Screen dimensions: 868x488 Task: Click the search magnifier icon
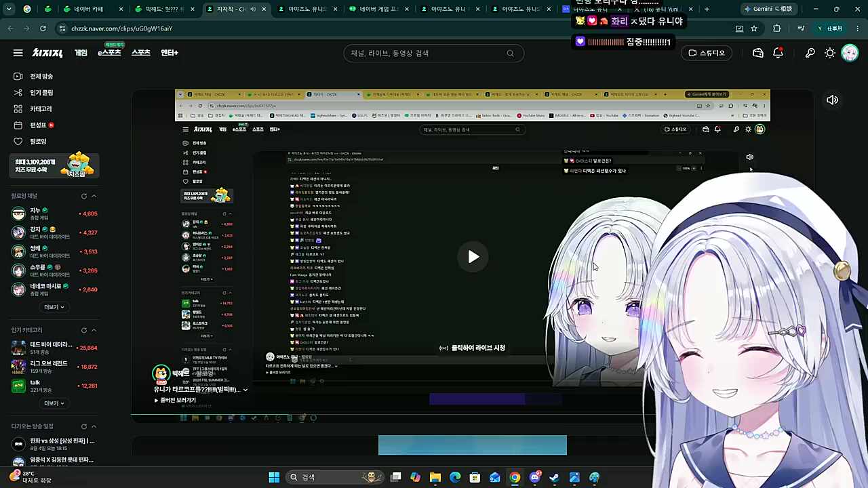510,53
